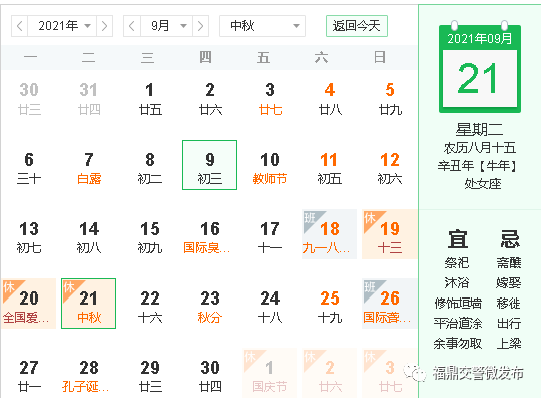Select August 31 (廿四) date cell
541x398 pixels.
point(89,99)
